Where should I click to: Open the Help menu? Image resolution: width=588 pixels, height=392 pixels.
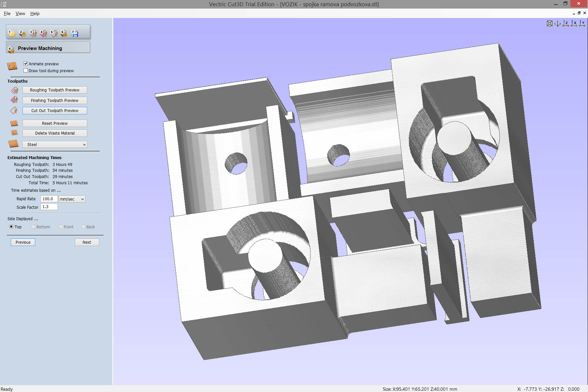pyautogui.click(x=35, y=13)
